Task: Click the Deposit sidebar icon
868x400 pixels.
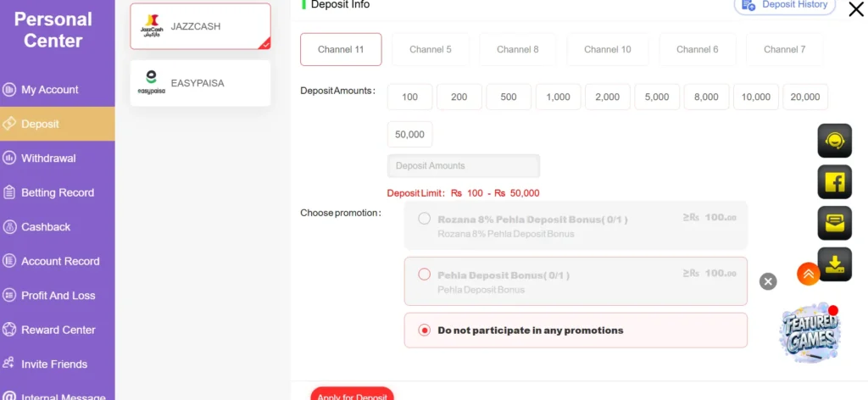Action: click(x=8, y=124)
